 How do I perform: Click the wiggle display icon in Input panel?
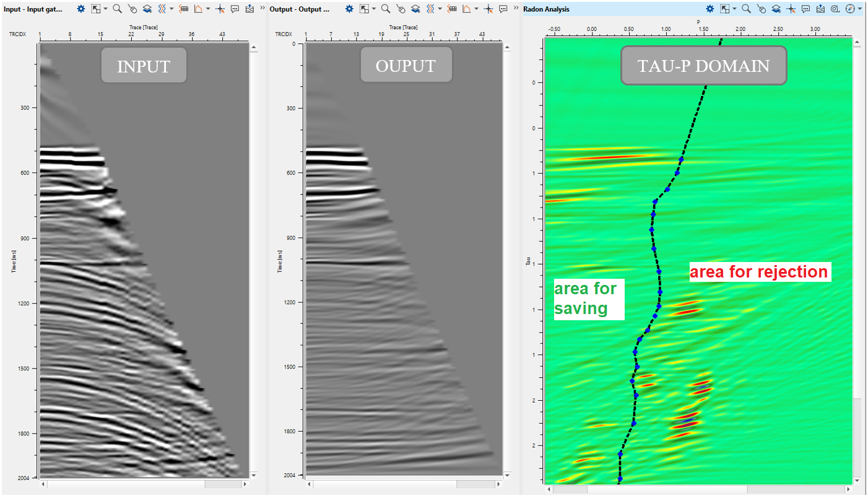pos(162,9)
